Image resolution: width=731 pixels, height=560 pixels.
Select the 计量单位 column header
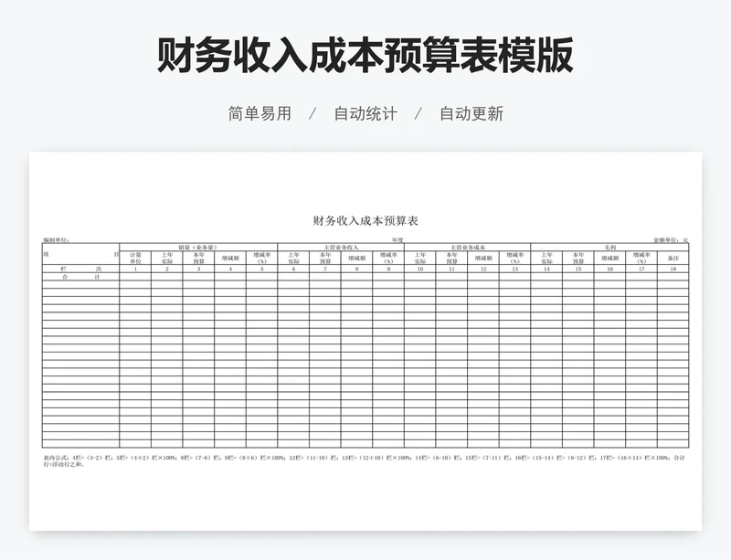[135, 258]
